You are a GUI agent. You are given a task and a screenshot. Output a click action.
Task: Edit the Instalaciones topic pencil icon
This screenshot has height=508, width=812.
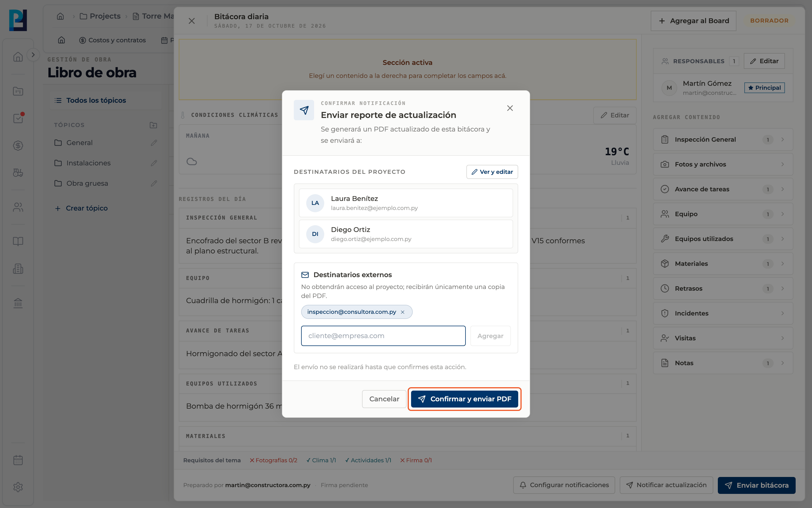tap(154, 163)
